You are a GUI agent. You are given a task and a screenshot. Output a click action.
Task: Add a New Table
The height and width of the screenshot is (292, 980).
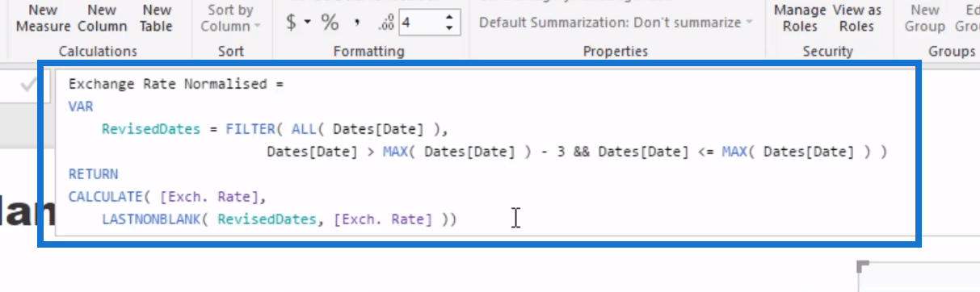click(157, 18)
